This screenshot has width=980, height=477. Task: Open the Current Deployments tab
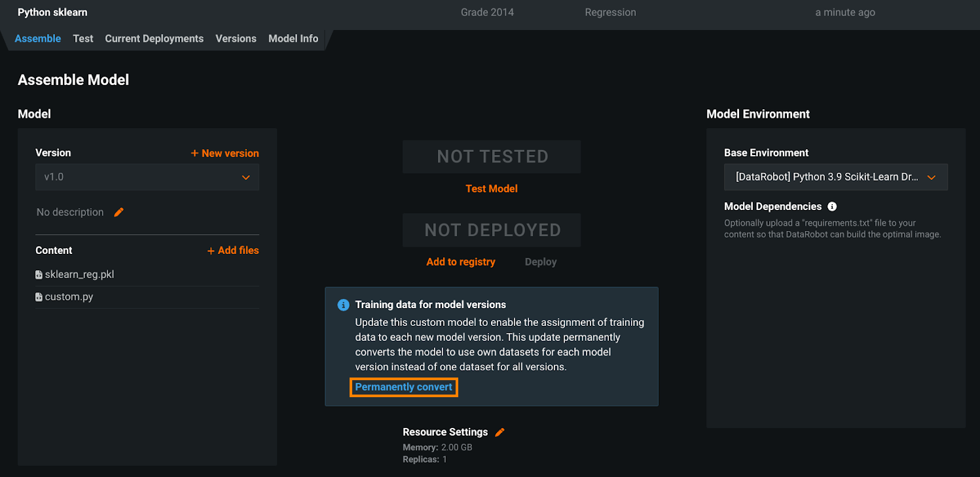(154, 39)
